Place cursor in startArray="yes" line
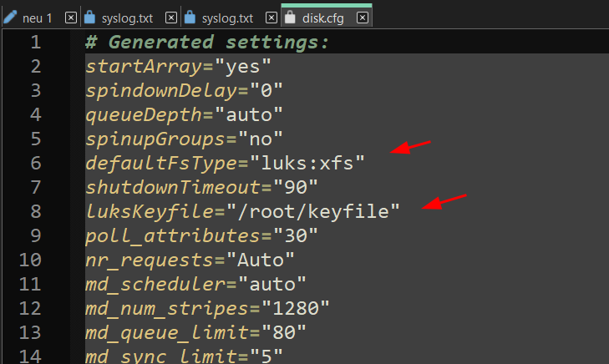The width and height of the screenshot is (609, 364). (x=178, y=66)
